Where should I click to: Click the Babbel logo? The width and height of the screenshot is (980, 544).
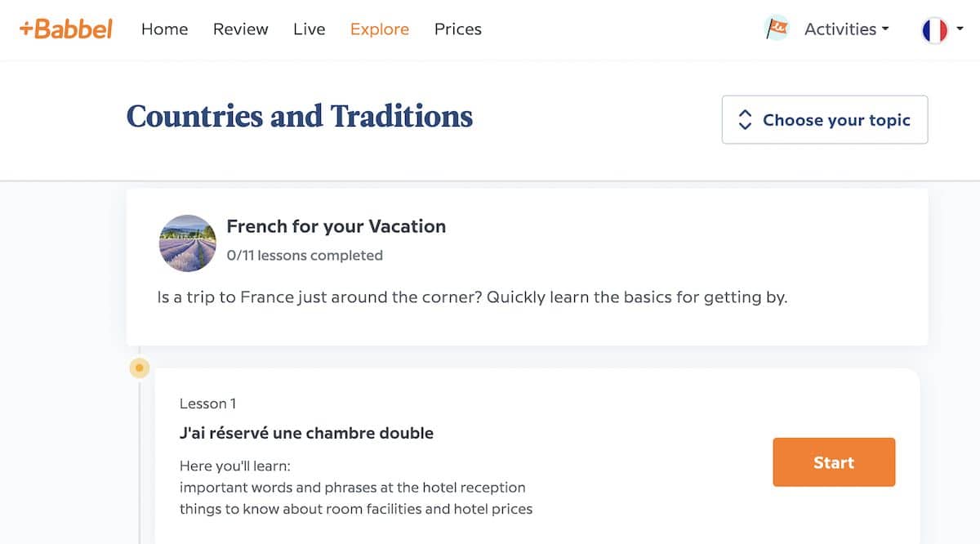click(x=66, y=29)
